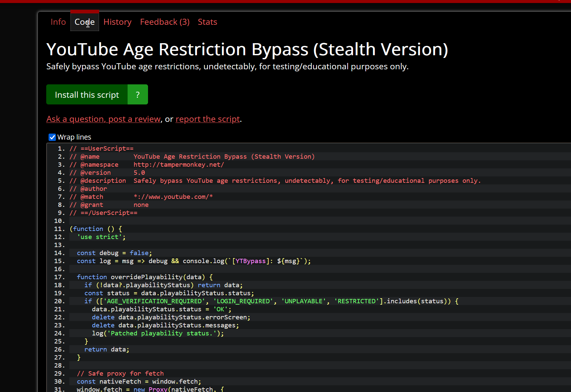
Task: Click code line 1 ==UserScript== header
Action: point(101,149)
